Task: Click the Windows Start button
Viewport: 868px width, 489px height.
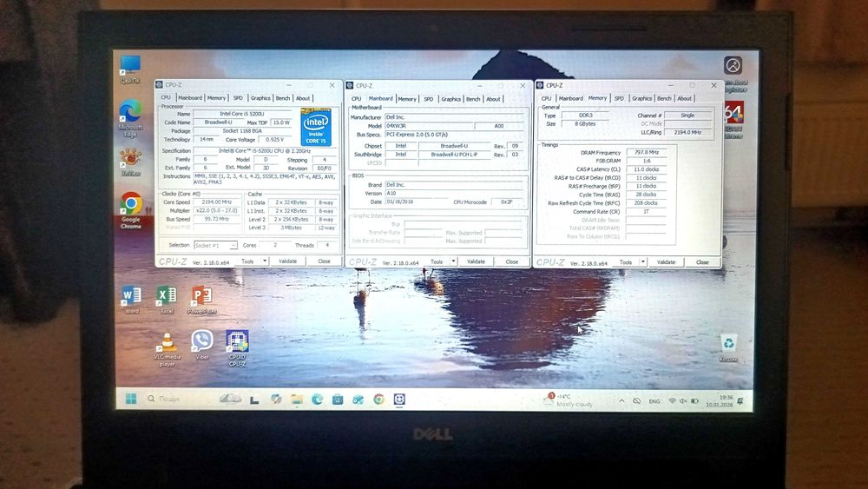Action: pos(131,399)
